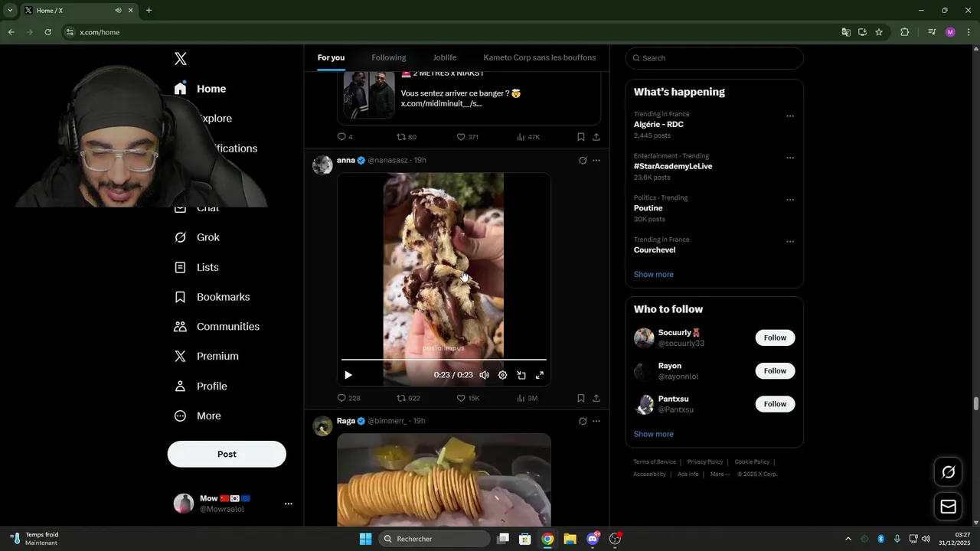Like the post with 371 likes
Image resolution: width=980 pixels, height=551 pixels.
467,137
